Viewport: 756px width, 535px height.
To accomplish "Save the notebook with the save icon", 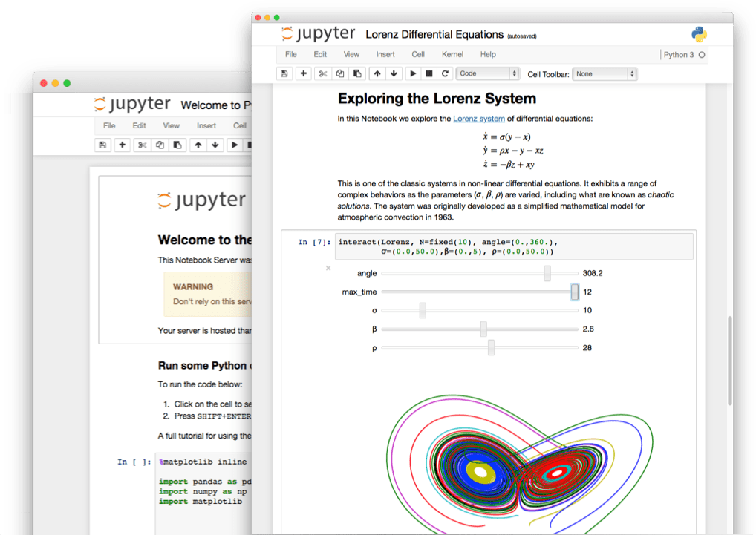I will coord(284,73).
